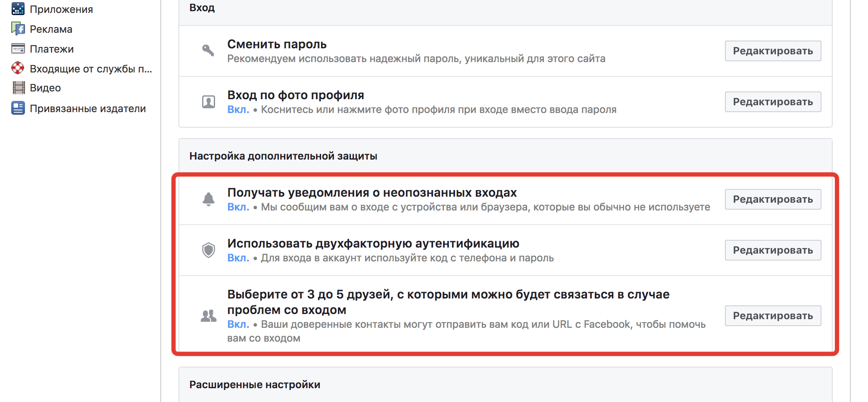Image resolution: width=868 pixels, height=402 pixels.
Task: Open Привязанные издатели in the sidebar
Action: (x=88, y=109)
